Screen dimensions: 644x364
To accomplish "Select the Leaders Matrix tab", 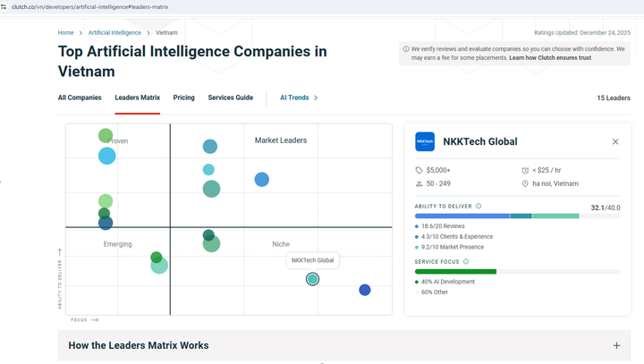I will [138, 97].
